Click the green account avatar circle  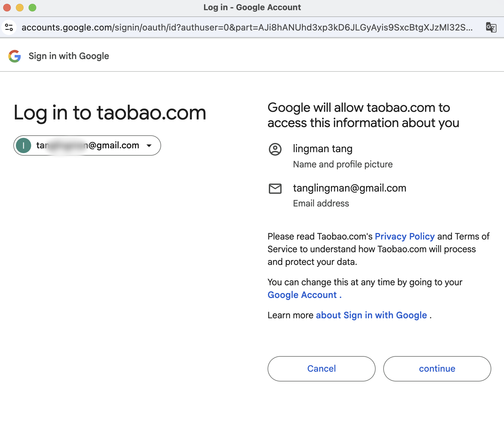[24, 145]
